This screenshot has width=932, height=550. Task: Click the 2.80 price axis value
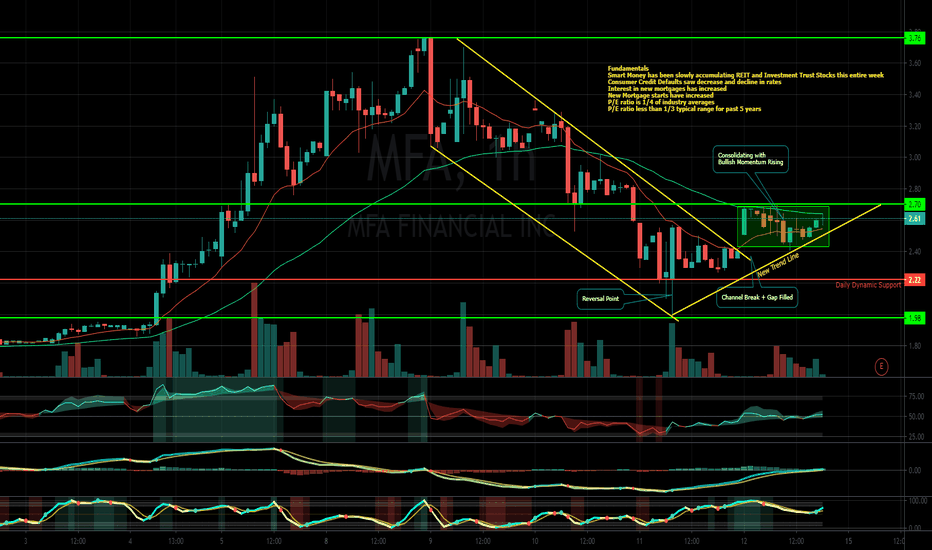(x=915, y=189)
